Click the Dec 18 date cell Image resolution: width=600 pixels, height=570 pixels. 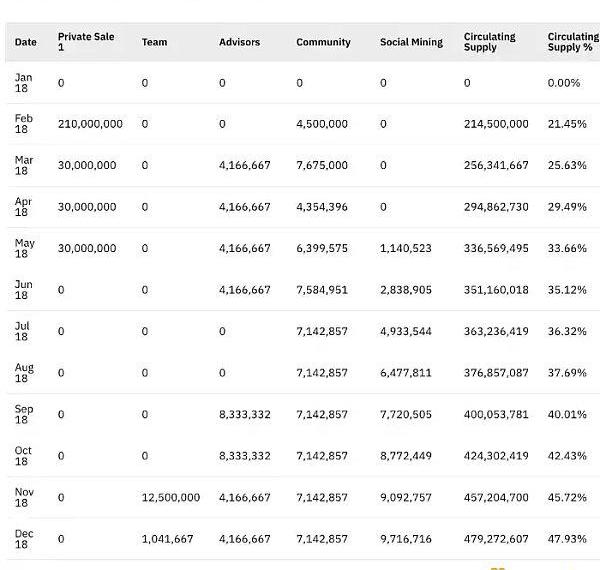pos(24,539)
